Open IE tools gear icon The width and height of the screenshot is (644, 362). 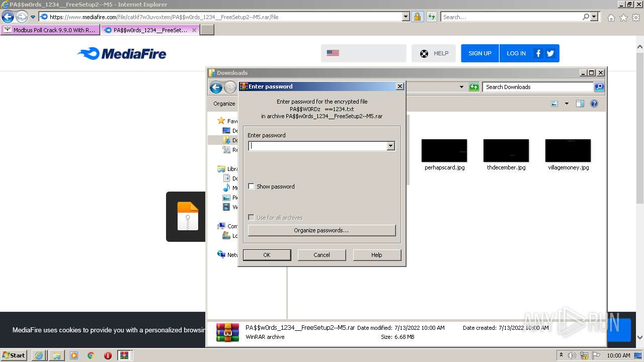point(636,18)
